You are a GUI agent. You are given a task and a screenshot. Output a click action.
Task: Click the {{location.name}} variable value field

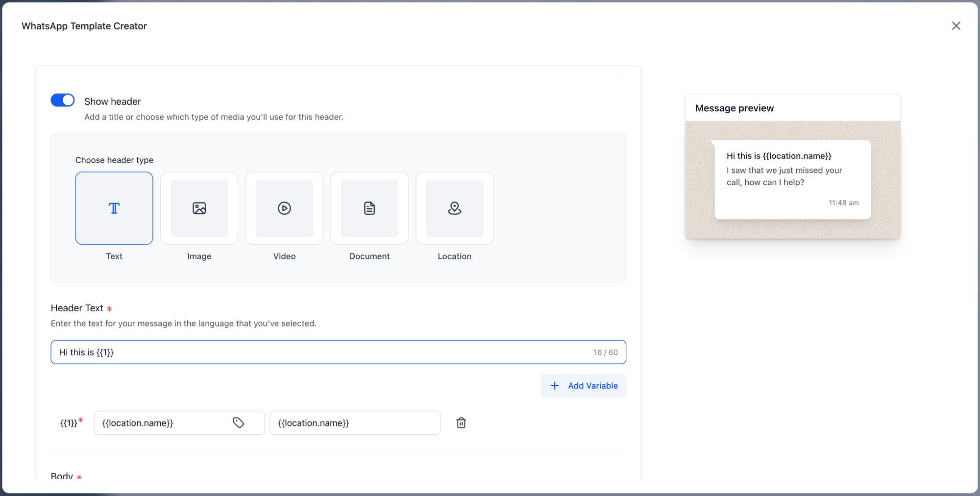(x=179, y=422)
